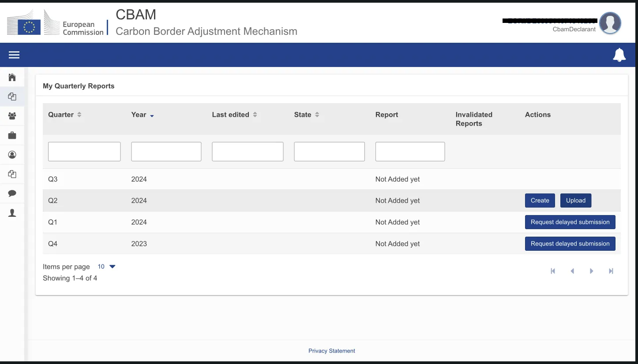Open the speech bubble icon in sidebar
This screenshot has height=364, width=638.
click(x=12, y=193)
